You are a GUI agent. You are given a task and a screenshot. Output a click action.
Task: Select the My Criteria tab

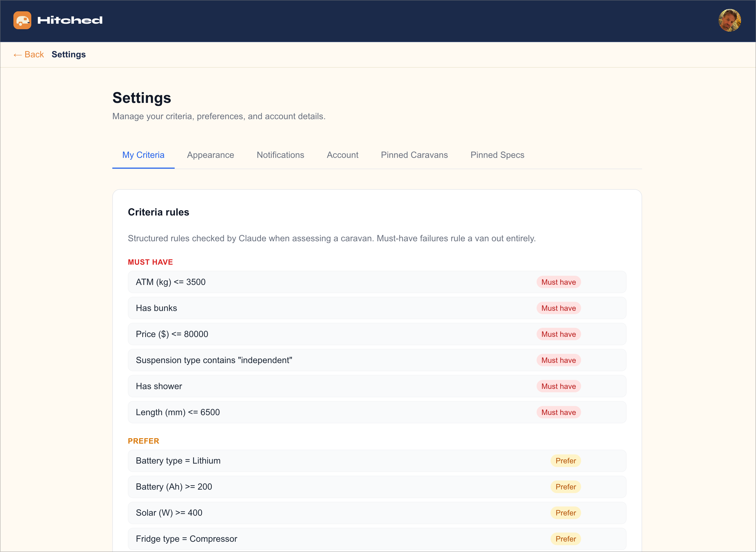coord(143,155)
